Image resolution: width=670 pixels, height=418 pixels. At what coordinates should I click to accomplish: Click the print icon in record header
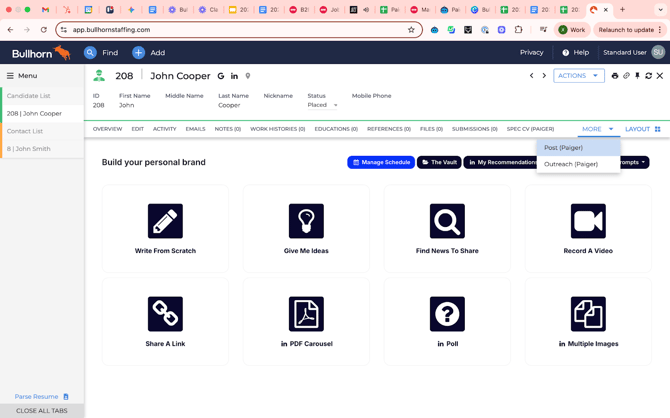click(615, 76)
